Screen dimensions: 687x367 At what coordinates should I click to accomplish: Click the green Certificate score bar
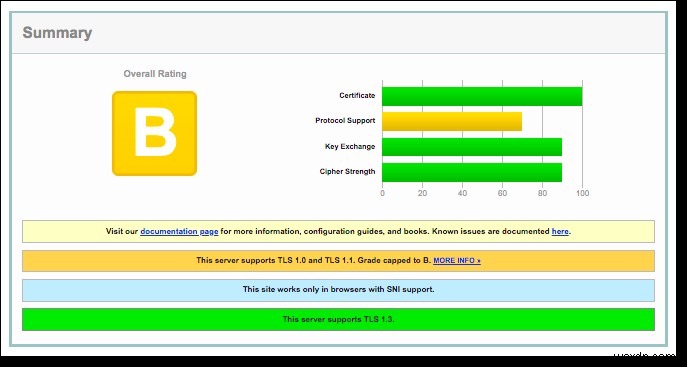(x=482, y=96)
